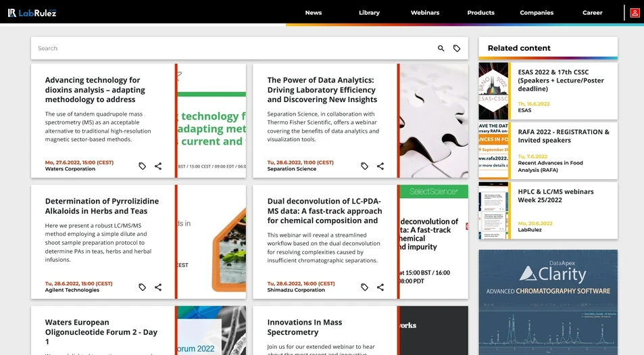Open the Products menu

tap(481, 13)
